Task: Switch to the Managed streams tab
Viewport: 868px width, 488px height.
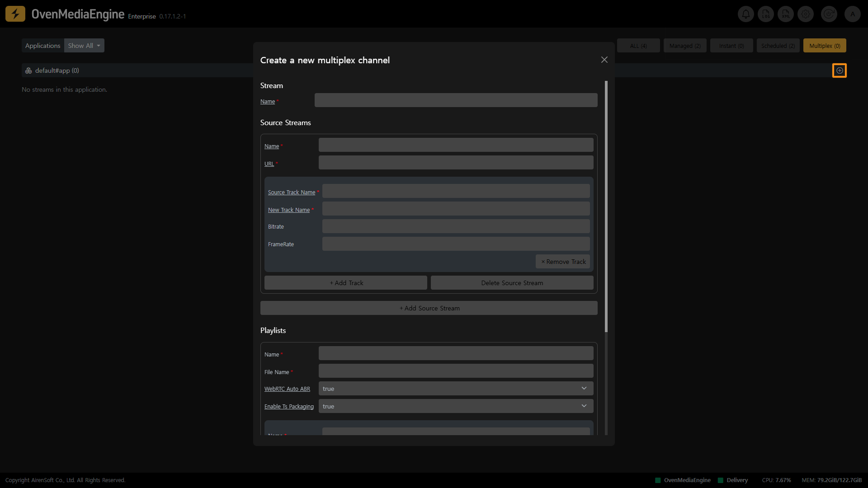Action: click(x=685, y=46)
